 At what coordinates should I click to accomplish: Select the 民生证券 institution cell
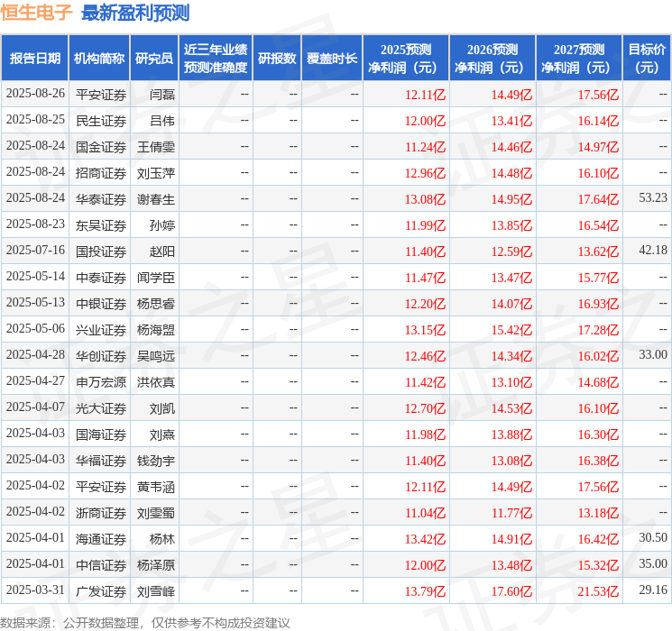pyautogui.click(x=101, y=121)
